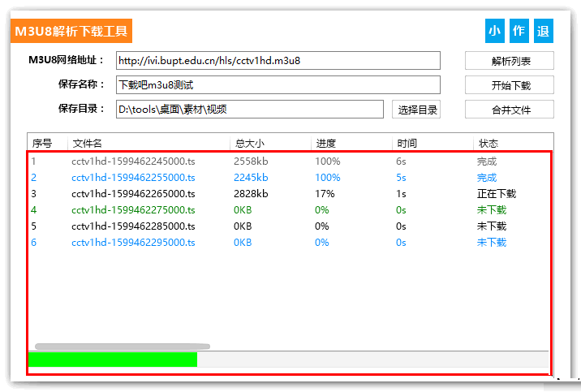
Task: Click the 正在下载 status cell
Action: coord(497,194)
